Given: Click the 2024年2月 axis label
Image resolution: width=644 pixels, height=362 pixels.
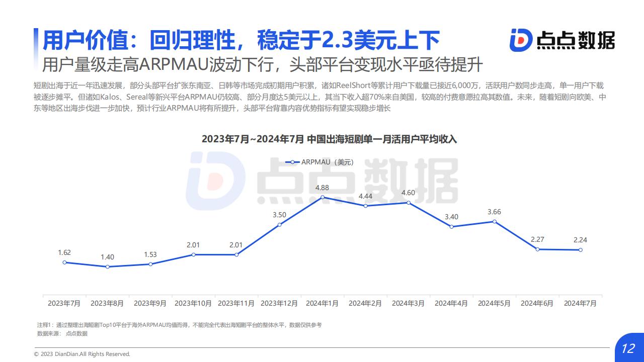Looking at the screenshot, I should point(365,304).
